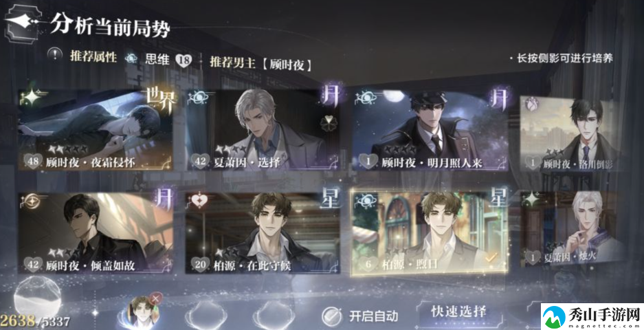The width and height of the screenshot is (644, 330).
Task: Tap the clover icon on 夏萧因·选择 card
Action: [x=328, y=123]
